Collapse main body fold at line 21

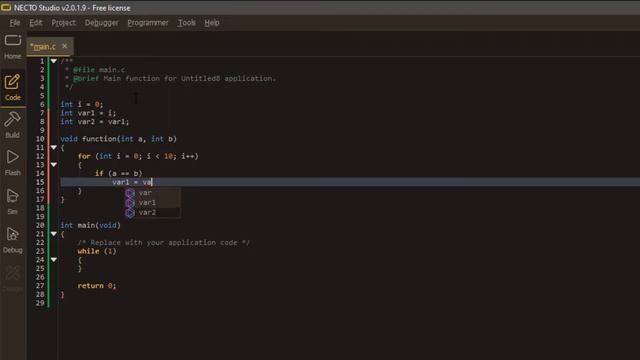pos(54,234)
